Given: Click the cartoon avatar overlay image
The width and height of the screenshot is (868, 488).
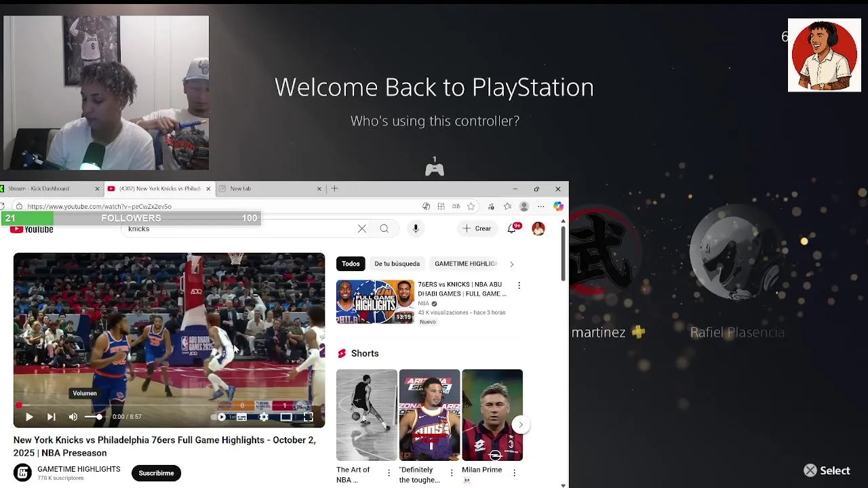Looking at the screenshot, I should [825, 55].
